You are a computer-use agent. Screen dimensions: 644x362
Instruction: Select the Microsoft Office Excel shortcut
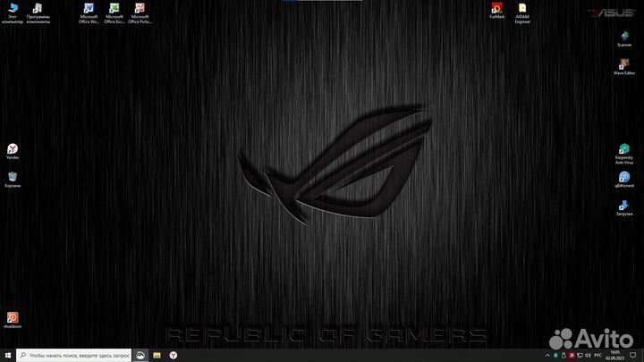pos(114,13)
